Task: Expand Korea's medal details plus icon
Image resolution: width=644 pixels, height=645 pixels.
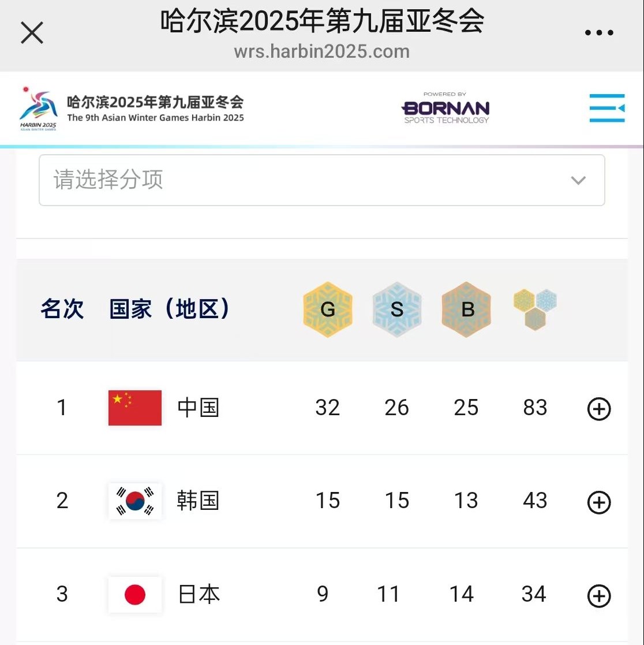Action: pyautogui.click(x=599, y=502)
